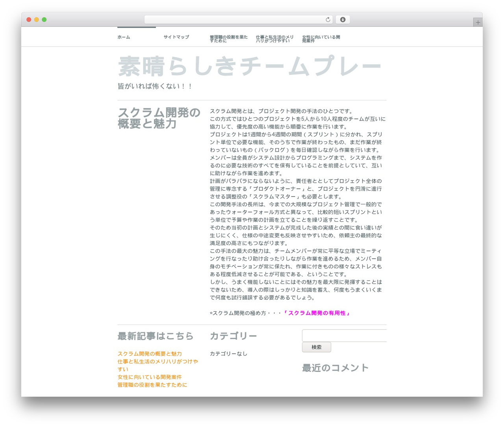The image size is (504, 427).
Task: Click the カテゴリー widget heading
Action: pos(233,336)
